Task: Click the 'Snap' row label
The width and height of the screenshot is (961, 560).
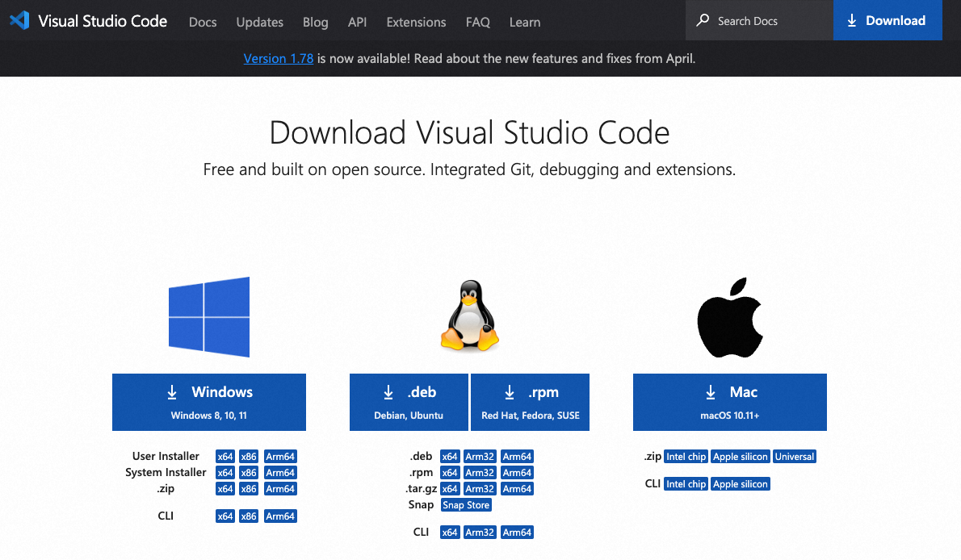Action: click(x=421, y=505)
